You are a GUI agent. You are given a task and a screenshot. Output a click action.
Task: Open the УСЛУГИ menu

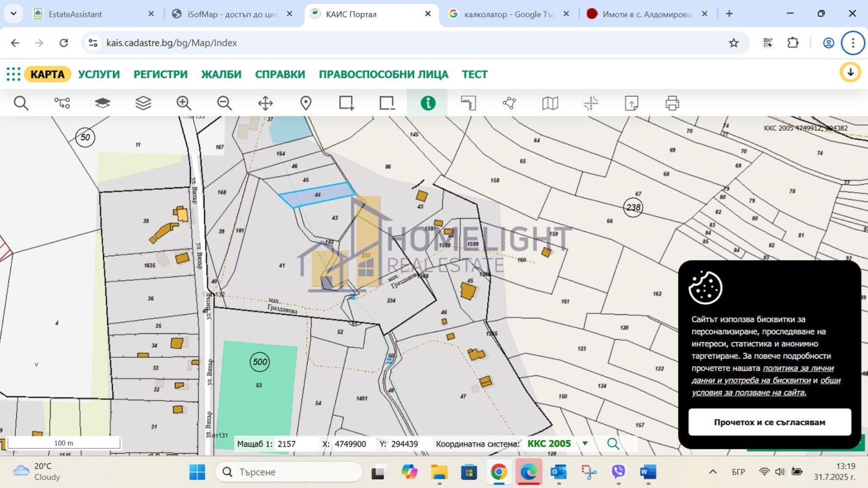pyautogui.click(x=99, y=74)
